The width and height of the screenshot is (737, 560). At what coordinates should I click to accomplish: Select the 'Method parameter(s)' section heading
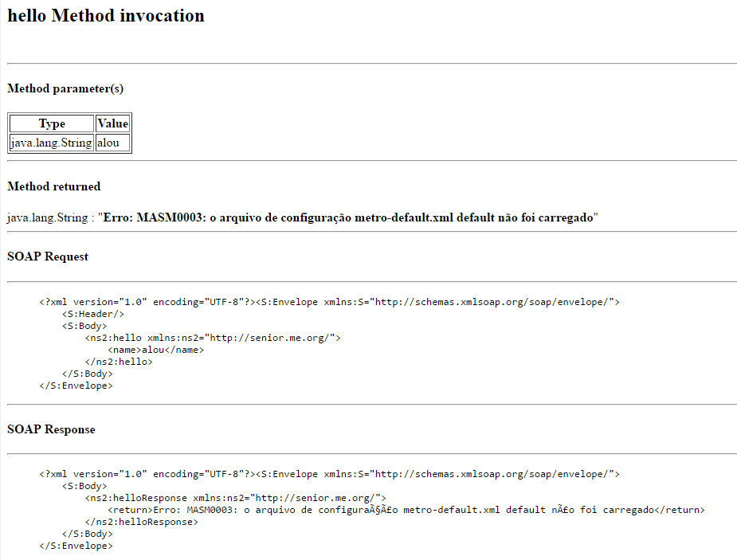click(65, 88)
